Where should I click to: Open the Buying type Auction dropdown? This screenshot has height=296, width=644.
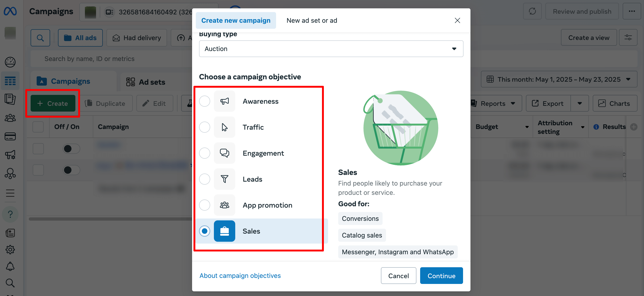(331, 48)
